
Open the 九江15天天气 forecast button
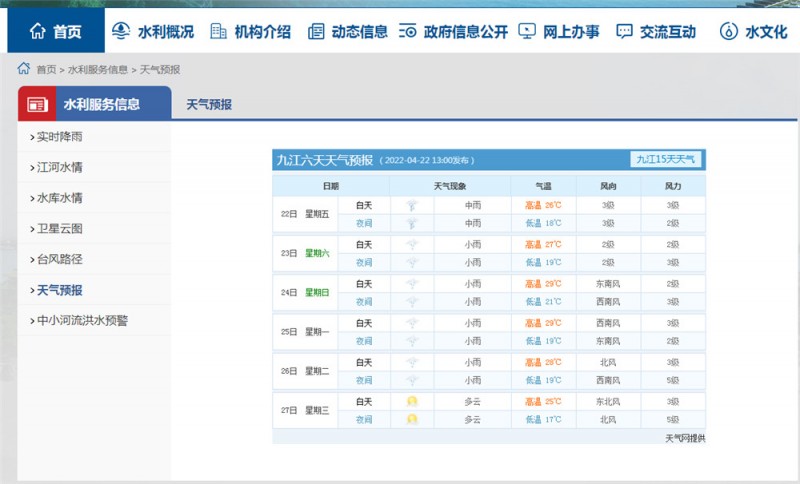click(666, 159)
